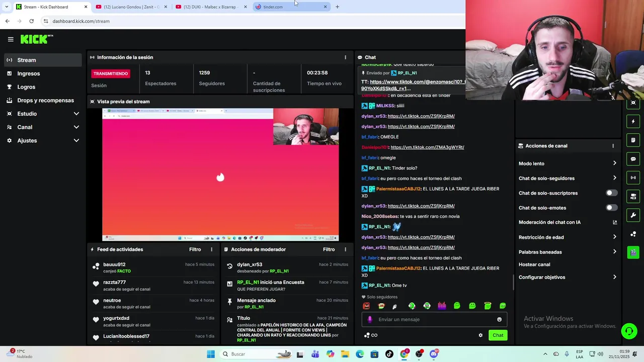This screenshot has height=362, width=644.
Task: Open Drops y recompensas in sidebar
Action: pyautogui.click(x=43, y=100)
